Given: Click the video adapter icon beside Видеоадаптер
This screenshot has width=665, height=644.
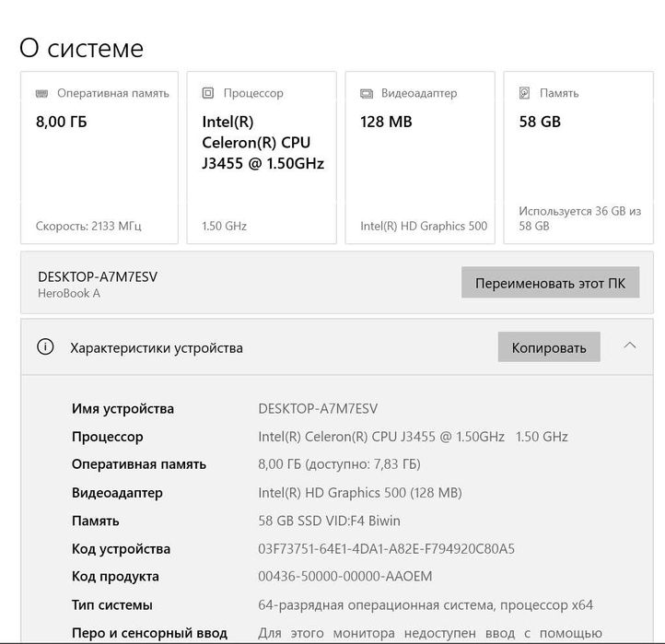Looking at the screenshot, I should pyautogui.click(x=366, y=93).
